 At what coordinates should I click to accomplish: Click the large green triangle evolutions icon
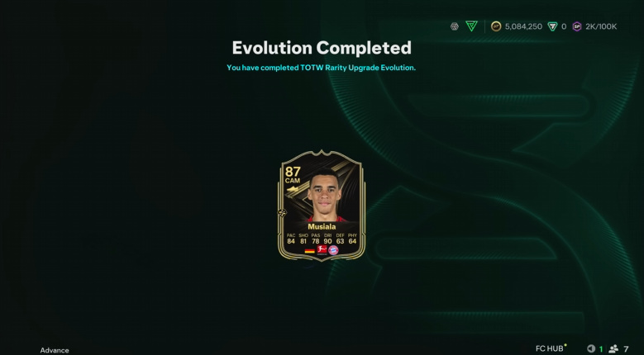(x=471, y=26)
